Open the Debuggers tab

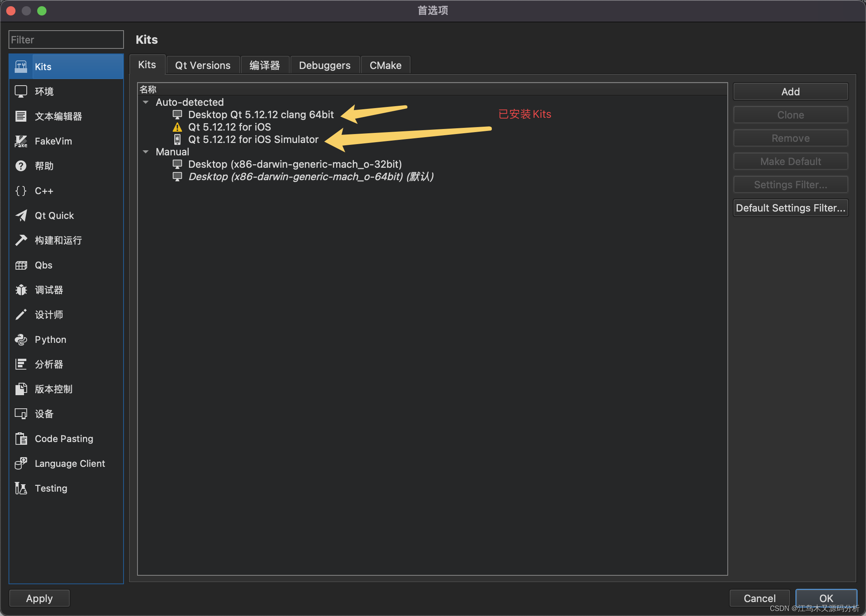[325, 65]
